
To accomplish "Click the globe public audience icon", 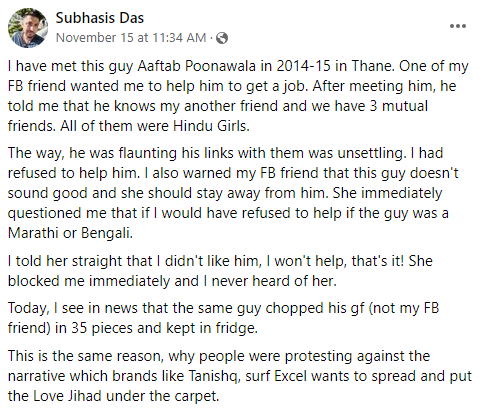I will [x=222, y=38].
